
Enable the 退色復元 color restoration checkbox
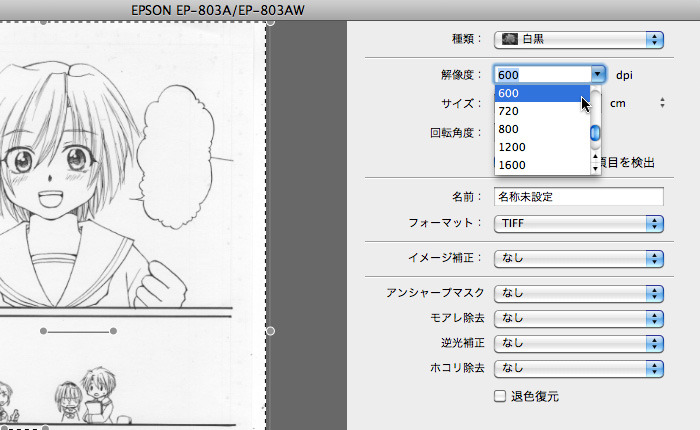[x=500, y=396]
